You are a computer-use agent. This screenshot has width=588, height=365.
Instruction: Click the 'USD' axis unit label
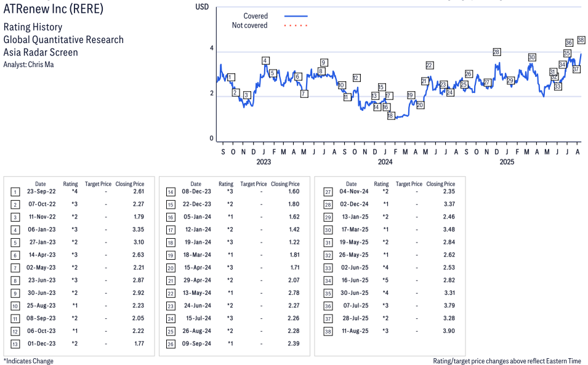coord(202,7)
